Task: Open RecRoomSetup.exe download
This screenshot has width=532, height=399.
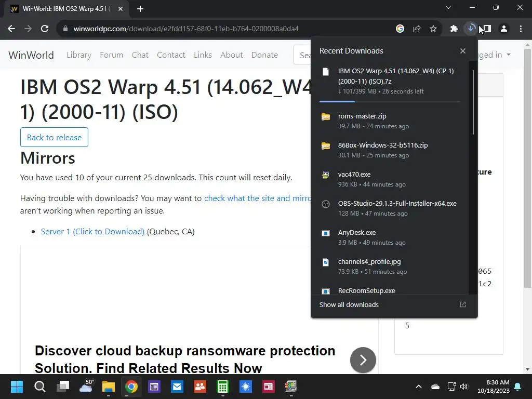Action: coord(390,290)
